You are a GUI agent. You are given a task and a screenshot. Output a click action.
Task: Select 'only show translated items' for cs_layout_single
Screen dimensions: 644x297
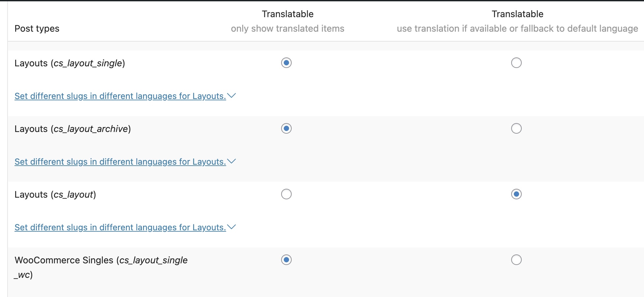(x=286, y=63)
